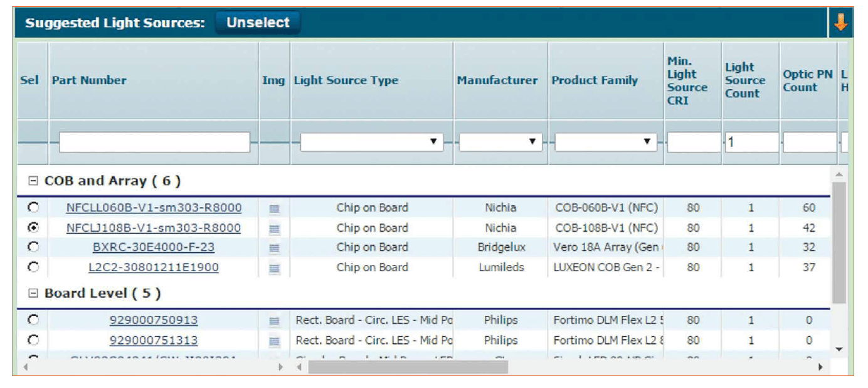
Task: Open image icon for L2C2-30801211E1900
Action: [274, 267]
